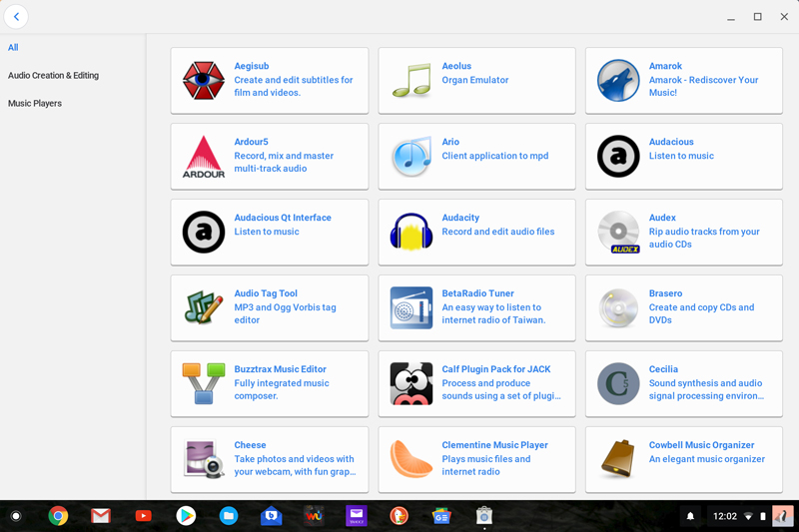799x532 pixels.
Task: Click the Ario blue music note icon
Action: click(x=411, y=157)
